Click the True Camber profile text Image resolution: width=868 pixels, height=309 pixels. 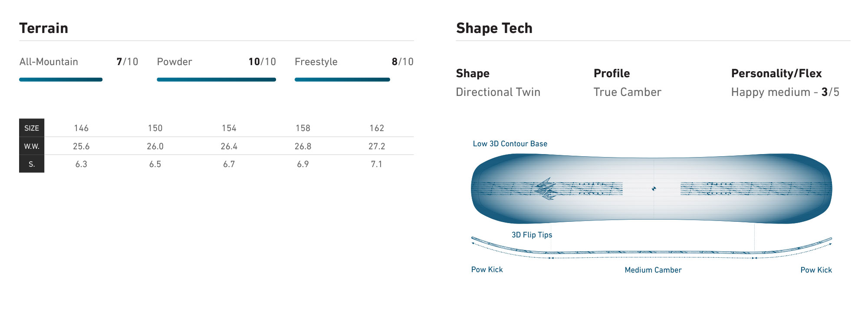[x=627, y=92]
